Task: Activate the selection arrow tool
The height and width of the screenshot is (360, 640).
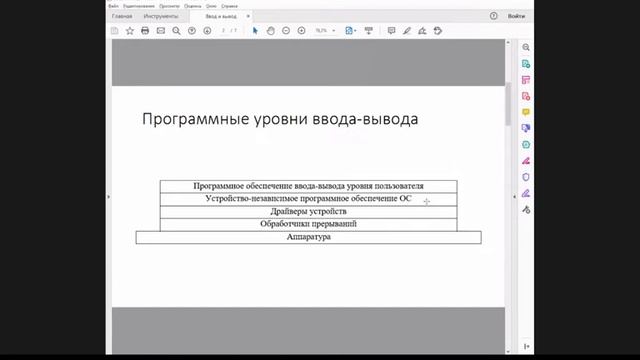Action: click(255, 31)
